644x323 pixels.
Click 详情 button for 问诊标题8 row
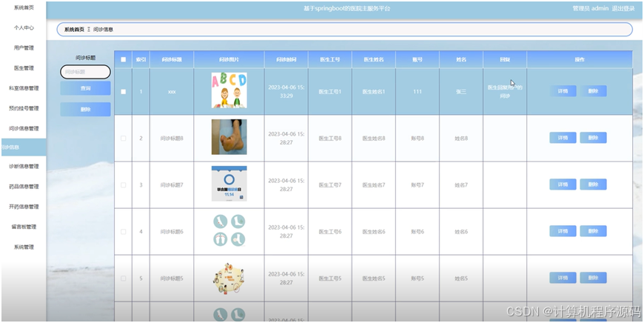[563, 138]
